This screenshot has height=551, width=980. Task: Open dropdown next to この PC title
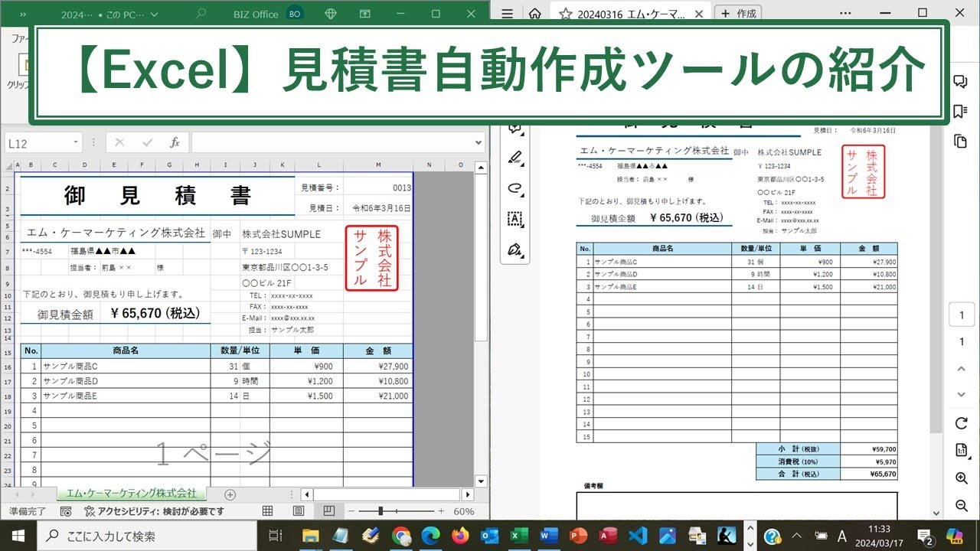155,14
